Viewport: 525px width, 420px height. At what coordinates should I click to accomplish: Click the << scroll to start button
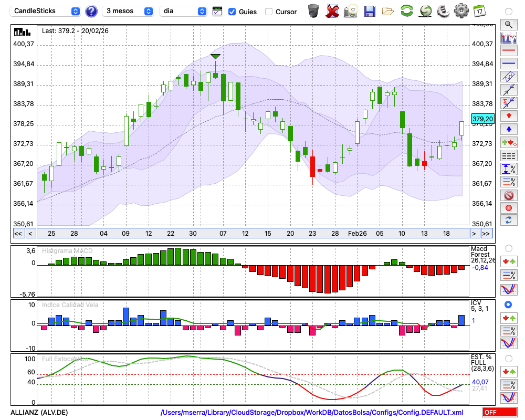coord(18,234)
